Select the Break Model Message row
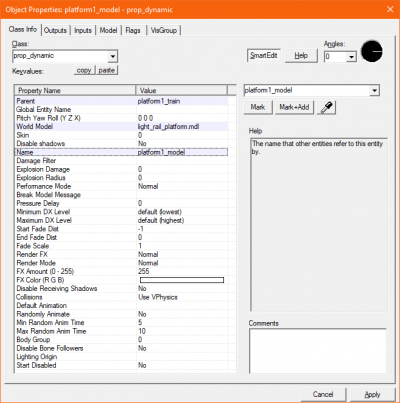Image resolution: width=400 pixels, height=403 pixels. [x=122, y=195]
